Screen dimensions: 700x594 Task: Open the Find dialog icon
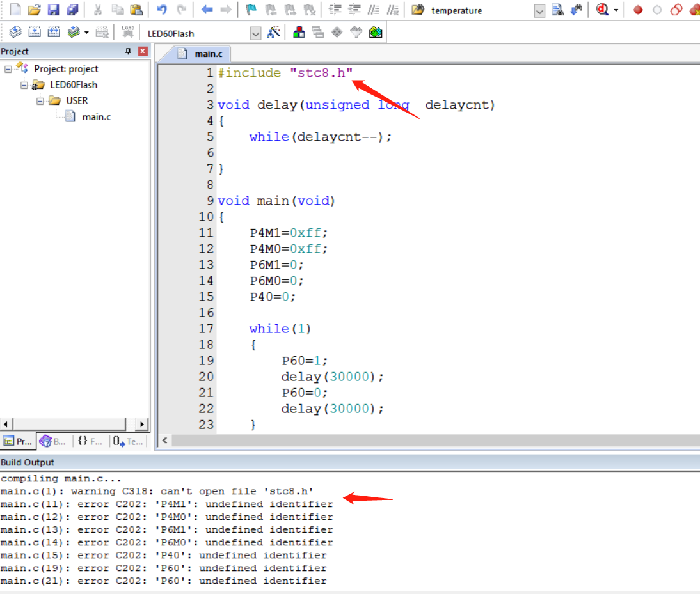point(557,10)
